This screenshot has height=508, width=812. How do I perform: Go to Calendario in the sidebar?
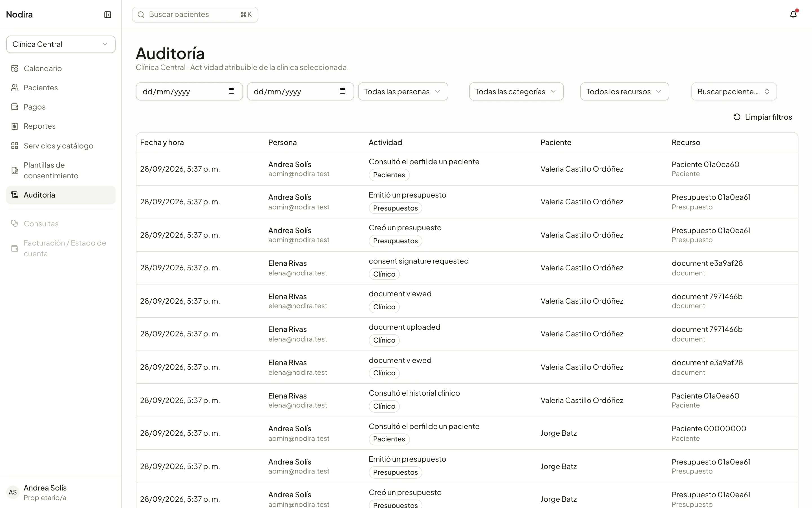(x=61, y=69)
